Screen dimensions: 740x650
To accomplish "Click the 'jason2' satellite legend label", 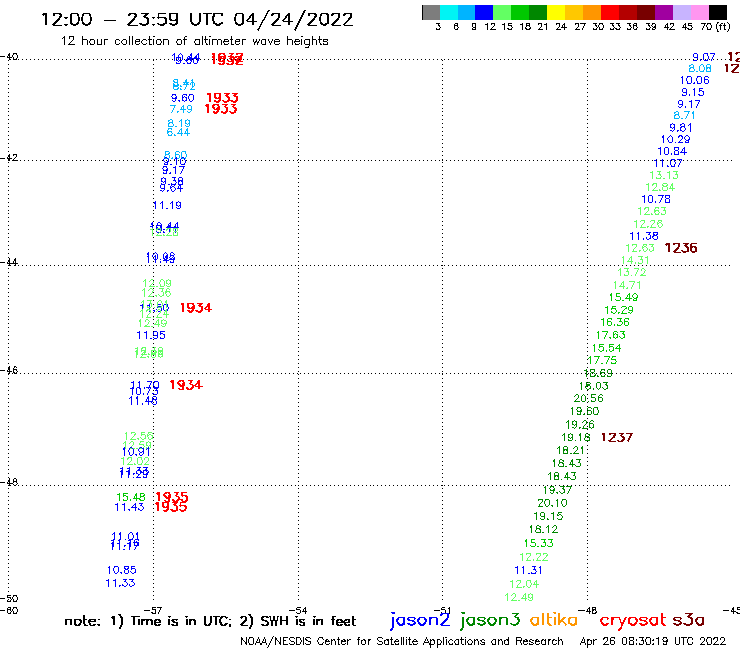I will click(420, 620).
